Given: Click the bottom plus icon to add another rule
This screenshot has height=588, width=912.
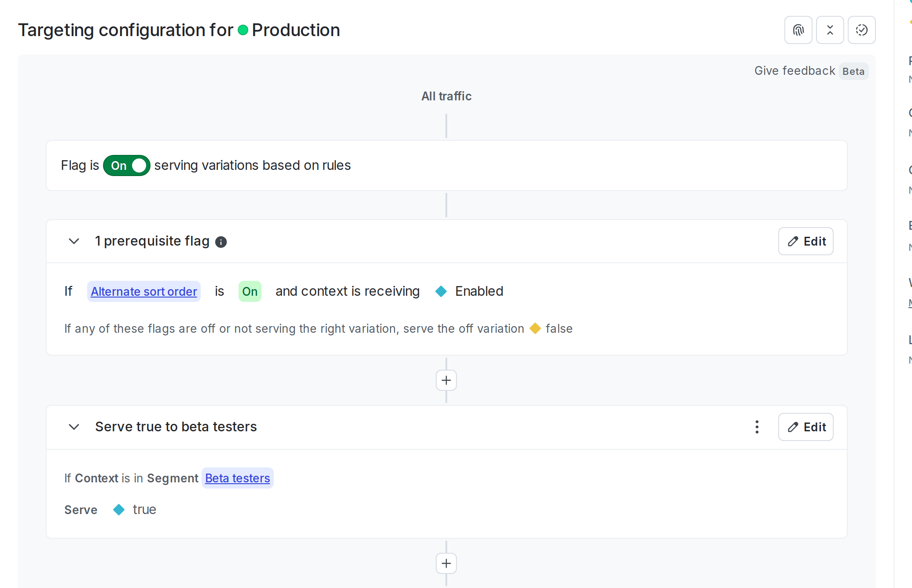Looking at the screenshot, I should tap(445, 563).
